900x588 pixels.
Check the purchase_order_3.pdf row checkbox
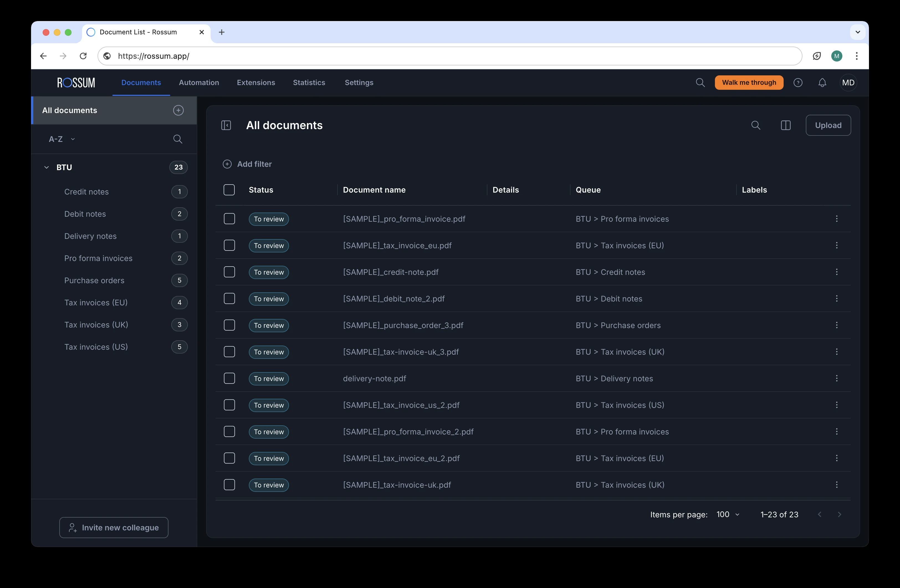pos(229,325)
